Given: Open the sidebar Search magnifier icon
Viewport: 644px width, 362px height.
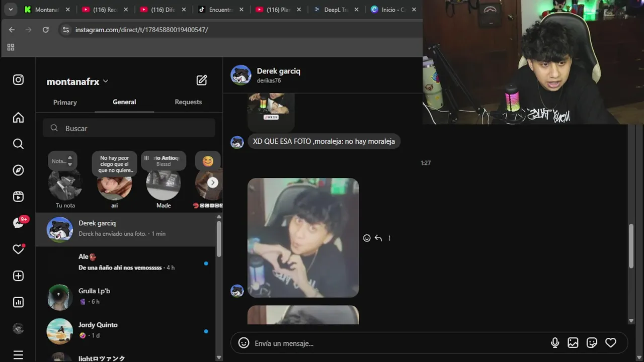Looking at the screenshot, I should coord(18,144).
